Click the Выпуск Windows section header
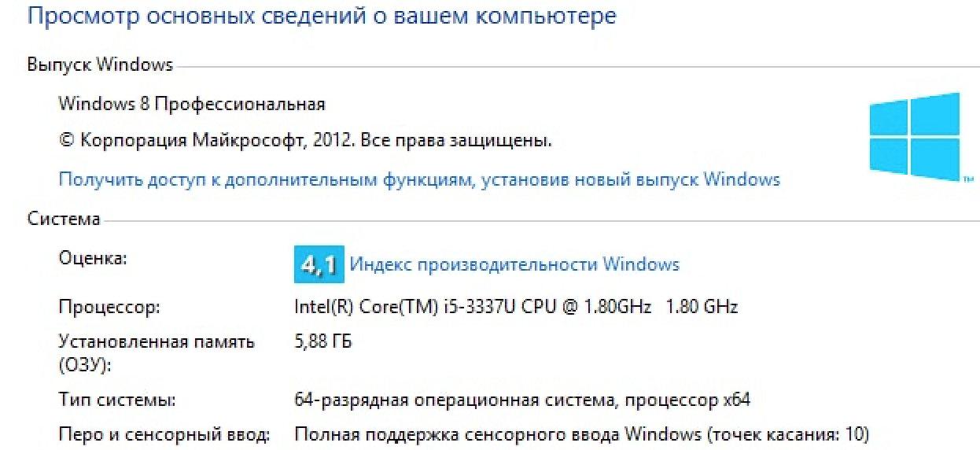 click(x=100, y=65)
